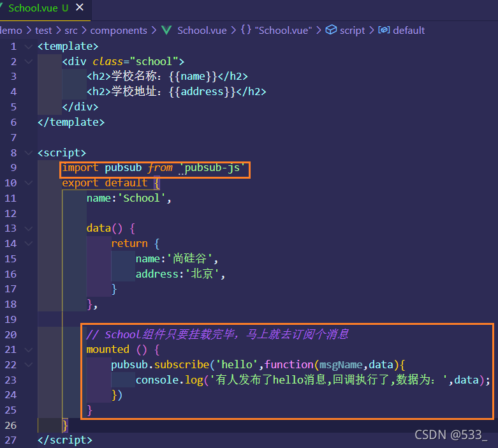Click the class="school" attribute
This screenshot has width=498, height=448.
point(135,61)
